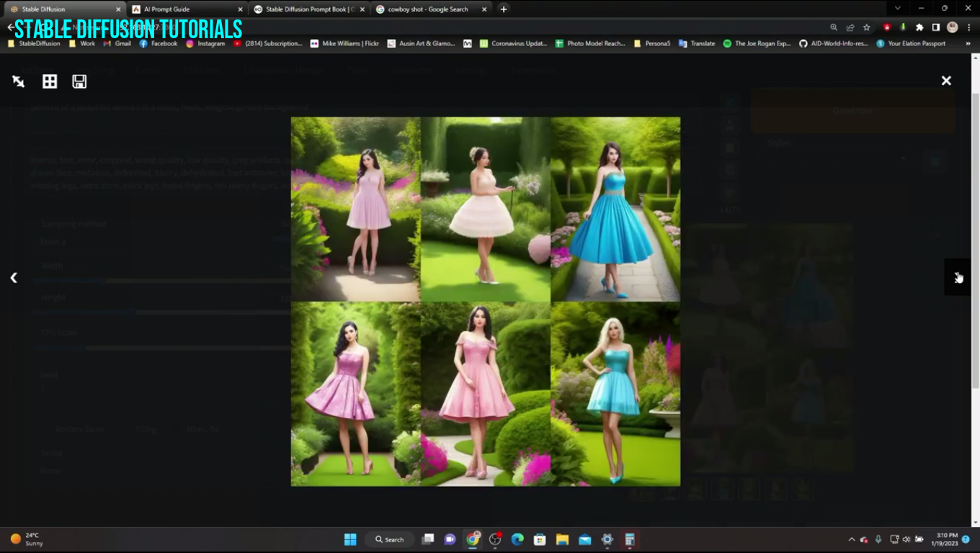Screen dimensions: 980x553
Task: Bookmark this page with the star icon
Action: click(x=867, y=27)
